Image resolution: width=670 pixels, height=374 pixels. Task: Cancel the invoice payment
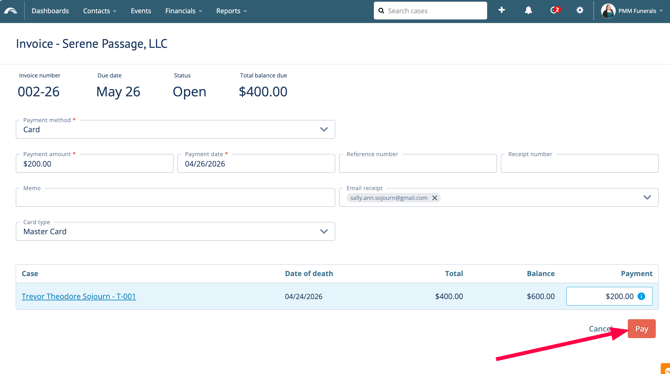click(x=600, y=329)
